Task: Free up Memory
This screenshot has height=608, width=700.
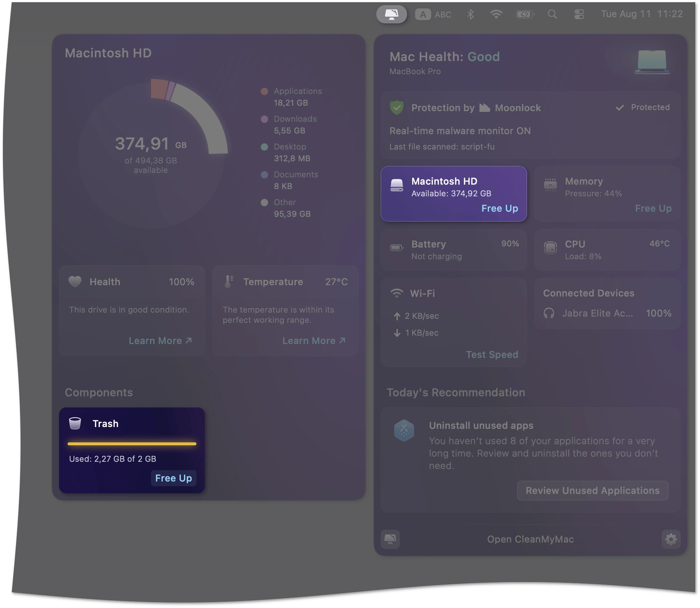Action: pos(653,208)
